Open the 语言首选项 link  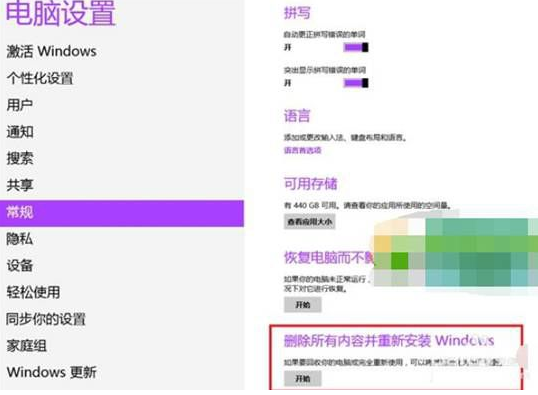point(303,150)
